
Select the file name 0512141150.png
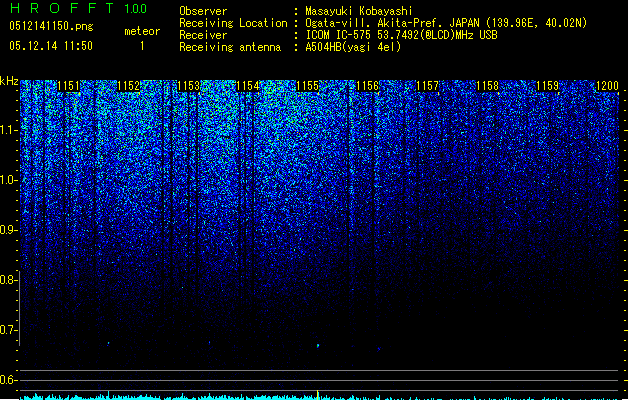(x=51, y=26)
